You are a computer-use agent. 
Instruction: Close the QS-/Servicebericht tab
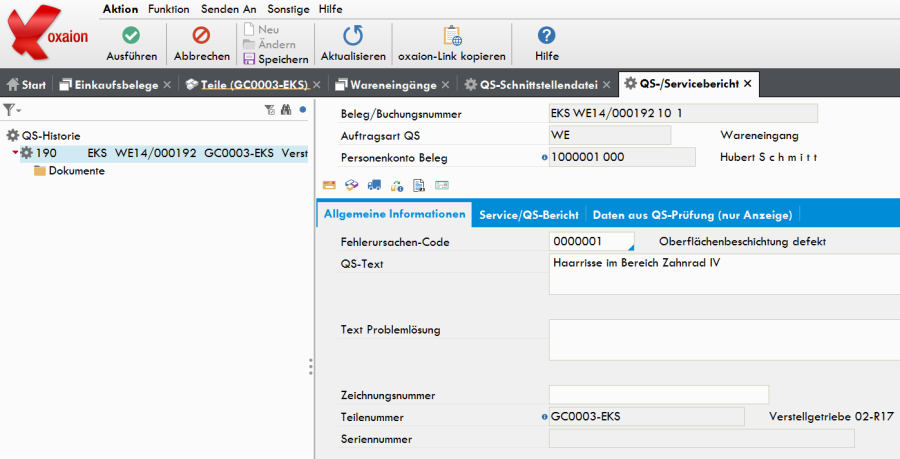(748, 84)
